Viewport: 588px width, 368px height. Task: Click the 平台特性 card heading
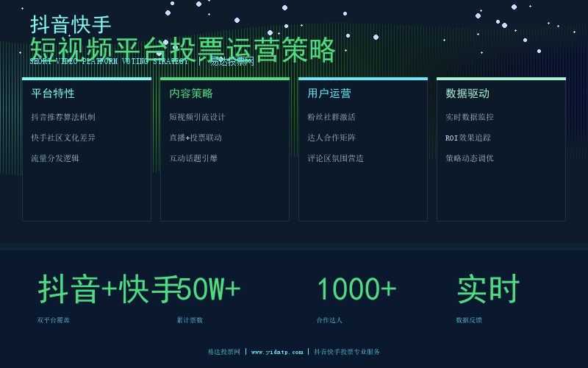click(53, 93)
